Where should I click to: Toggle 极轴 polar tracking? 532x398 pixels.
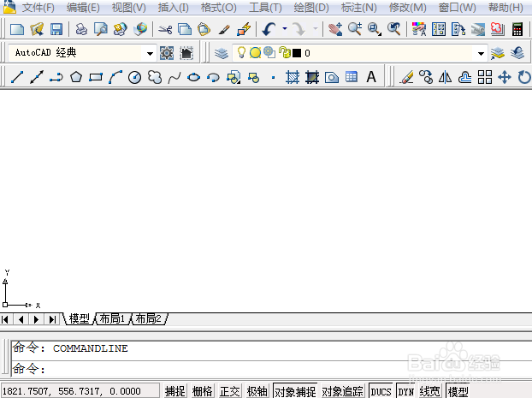257,391
